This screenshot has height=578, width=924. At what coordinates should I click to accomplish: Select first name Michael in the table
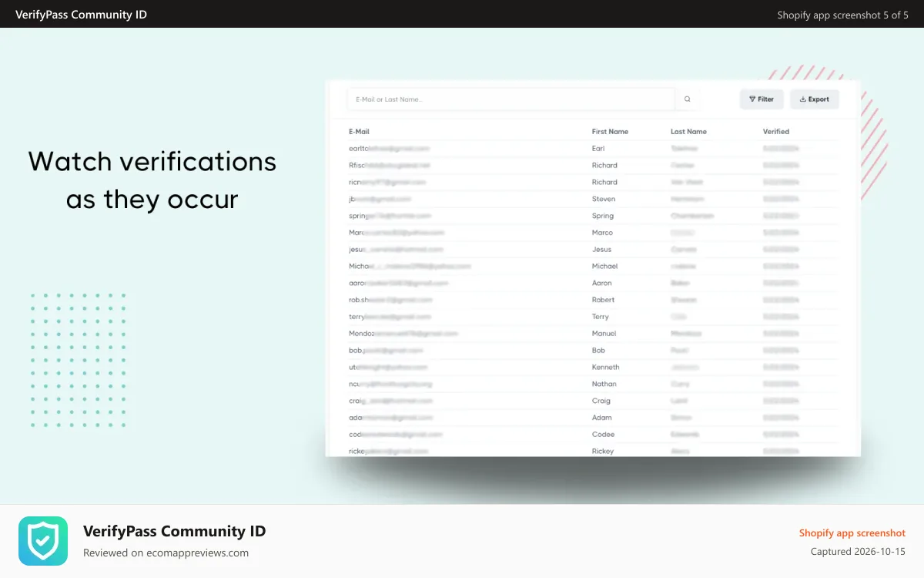pyautogui.click(x=604, y=267)
